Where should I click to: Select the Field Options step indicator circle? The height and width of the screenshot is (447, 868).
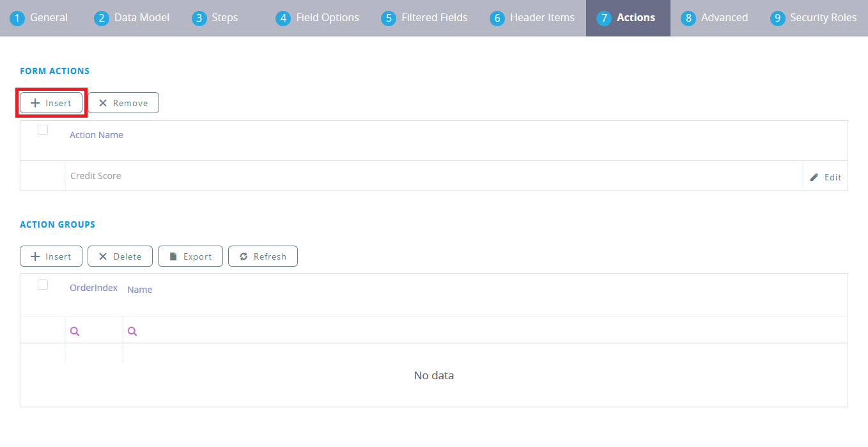click(283, 18)
